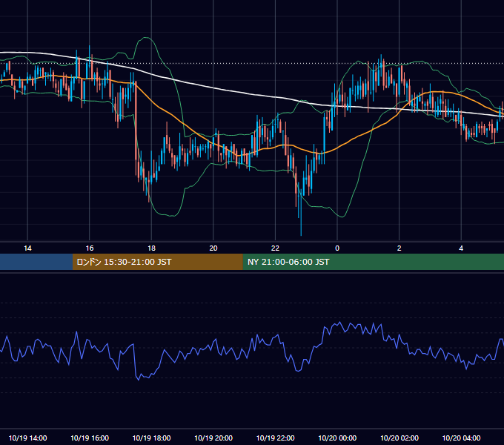Click the 0 hour axis label

click(x=337, y=248)
